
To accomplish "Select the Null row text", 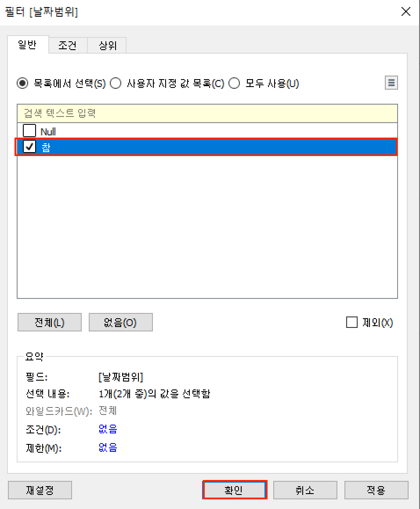I will point(48,131).
